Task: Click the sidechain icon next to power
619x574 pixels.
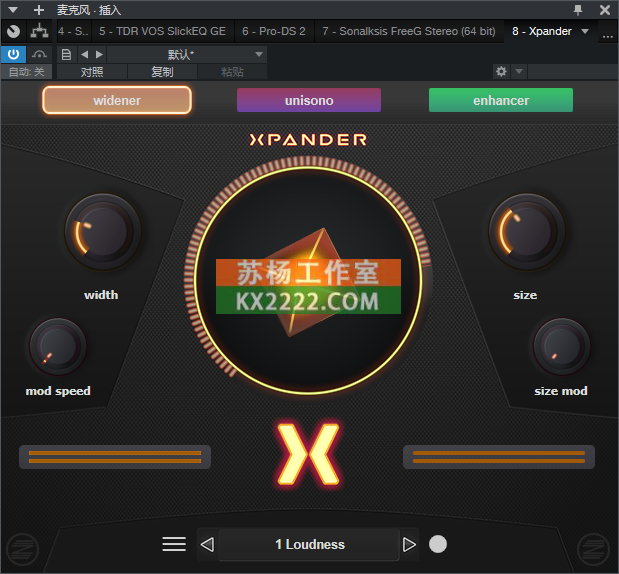Action: pos(39,54)
